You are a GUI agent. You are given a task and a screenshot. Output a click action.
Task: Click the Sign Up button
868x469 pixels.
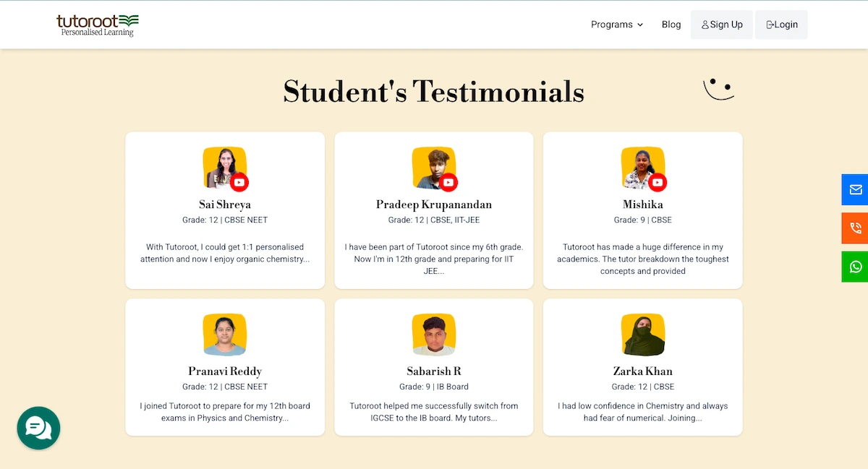pyautogui.click(x=721, y=25)
